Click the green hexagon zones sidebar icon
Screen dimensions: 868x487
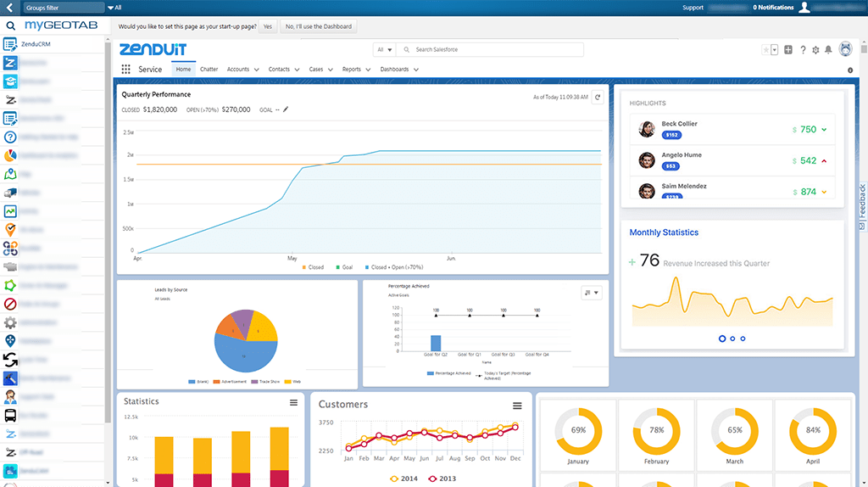pyautogui.click(x=10, y=285)
